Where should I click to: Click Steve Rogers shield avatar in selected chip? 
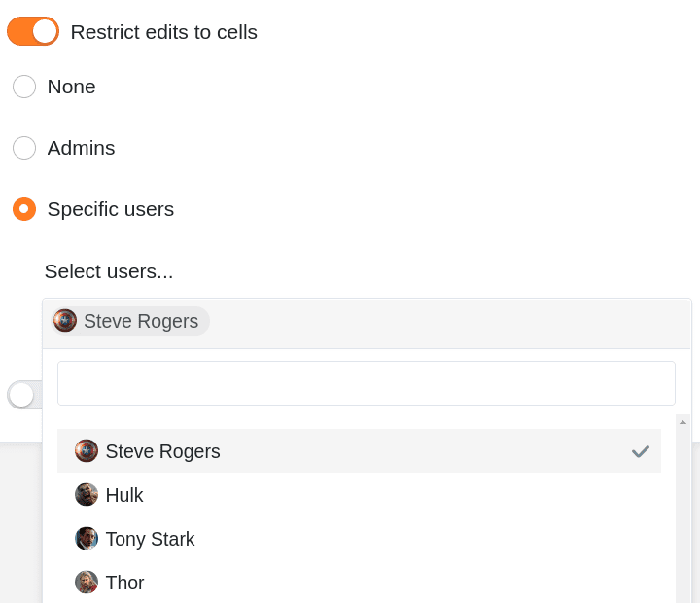point(65,321)
